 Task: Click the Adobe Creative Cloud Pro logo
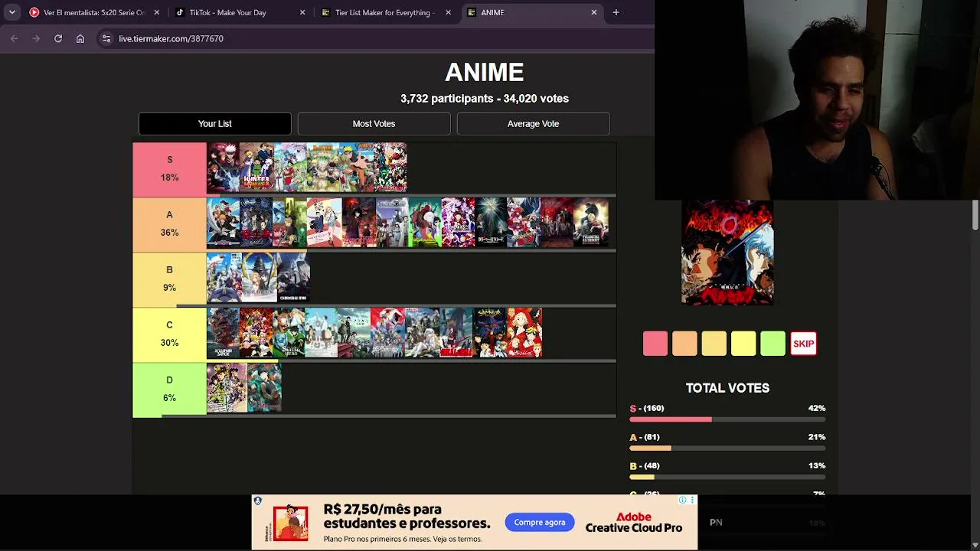pos(634,522)
